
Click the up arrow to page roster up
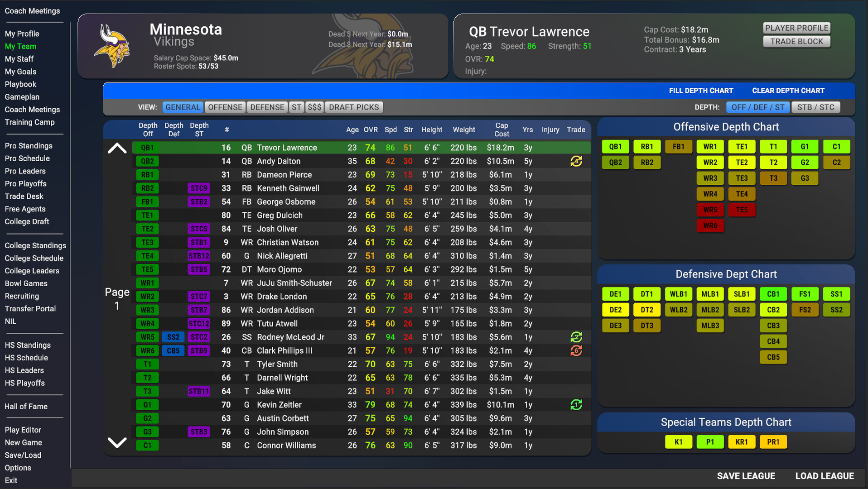point(117,148)
